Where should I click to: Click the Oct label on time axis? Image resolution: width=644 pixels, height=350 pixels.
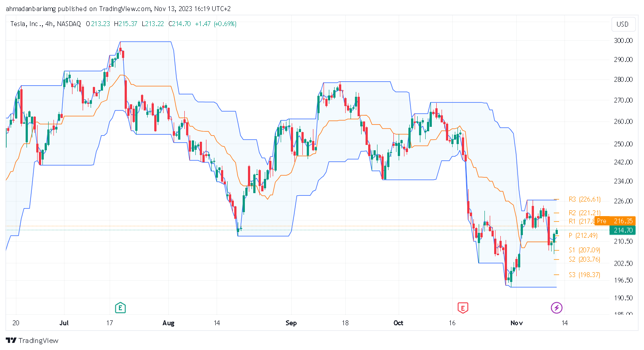[398, 323]
